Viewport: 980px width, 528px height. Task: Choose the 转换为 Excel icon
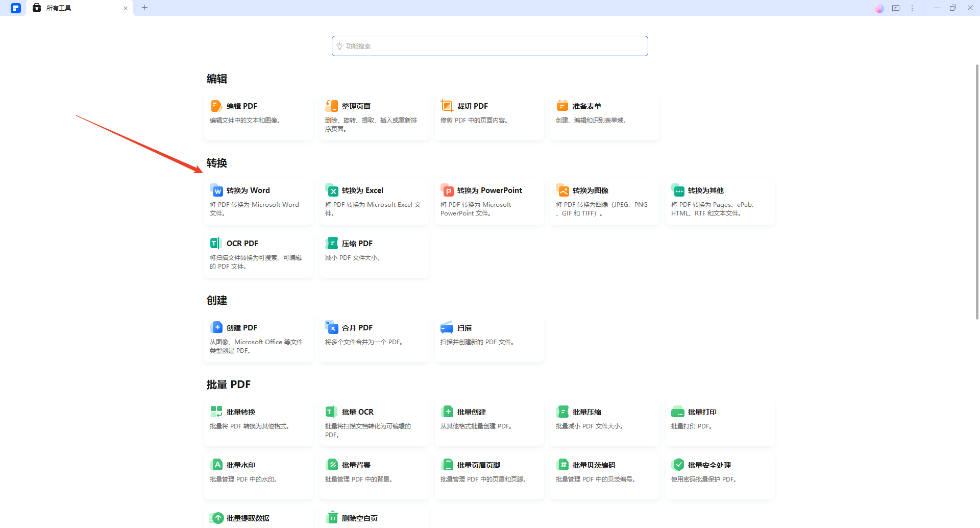click(332, 190)
